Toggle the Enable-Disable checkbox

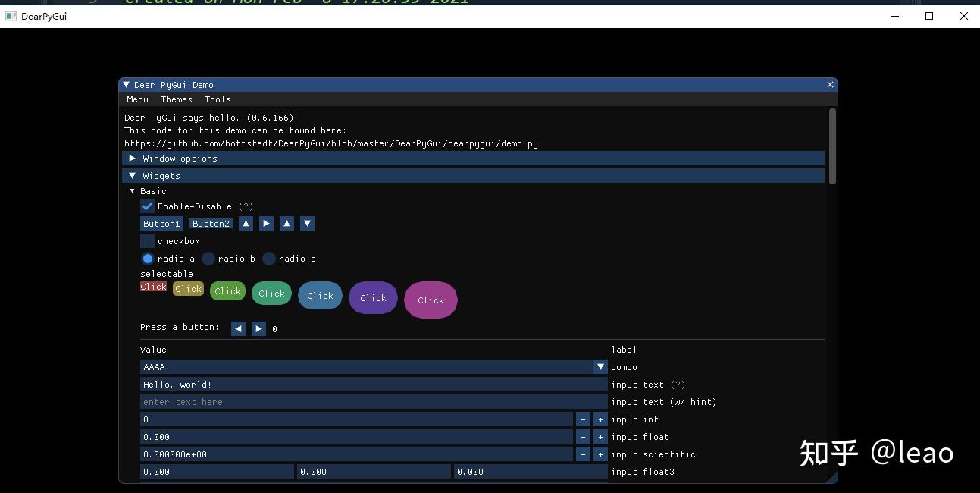[146, 206]
